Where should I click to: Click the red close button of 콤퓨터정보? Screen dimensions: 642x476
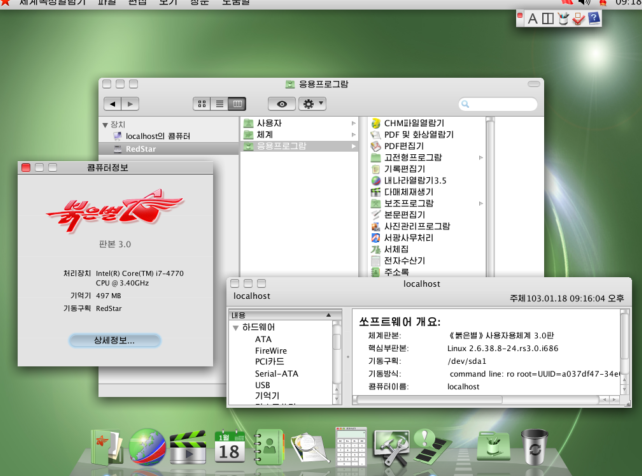point(26,167)
